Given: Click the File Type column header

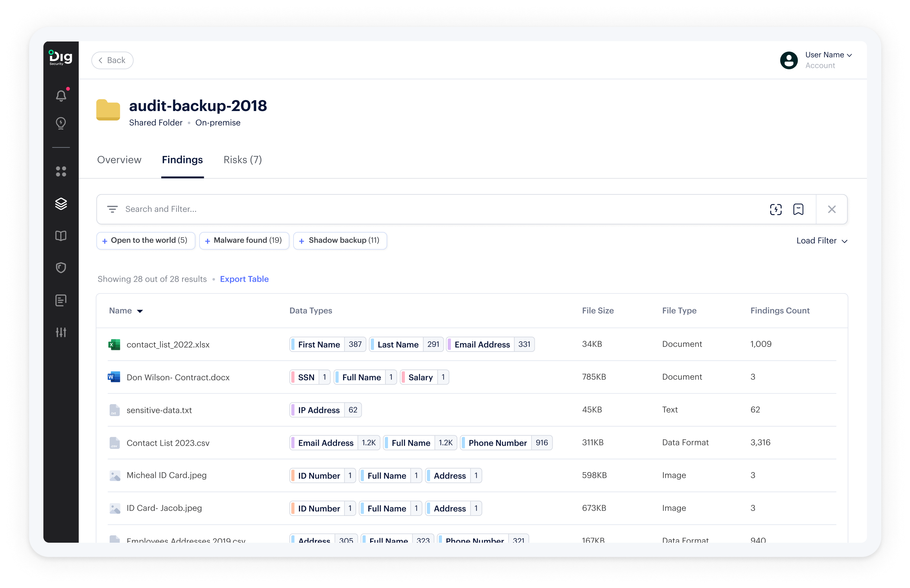Looking at the screenshot, I should (679, 311).
